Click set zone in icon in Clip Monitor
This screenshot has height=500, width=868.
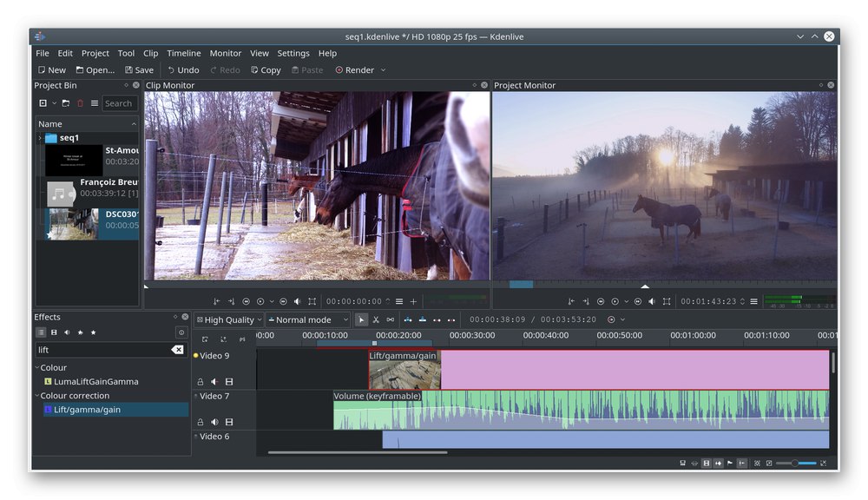pos(217,301)
